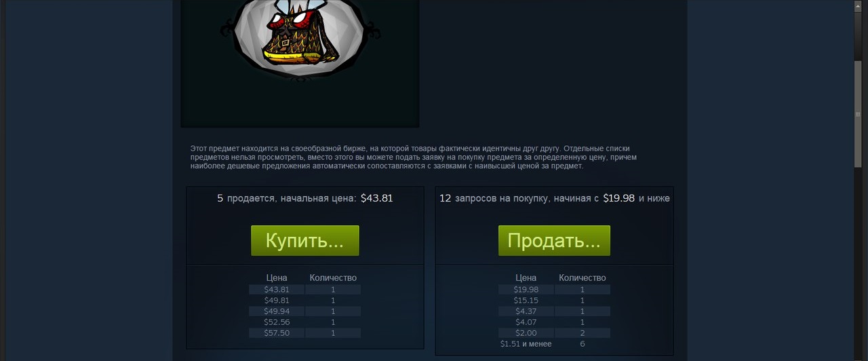Click Количество header under the Продать button
Viewport: 868px width, 361px height.
pyautogui.click(x=582, y=278)
